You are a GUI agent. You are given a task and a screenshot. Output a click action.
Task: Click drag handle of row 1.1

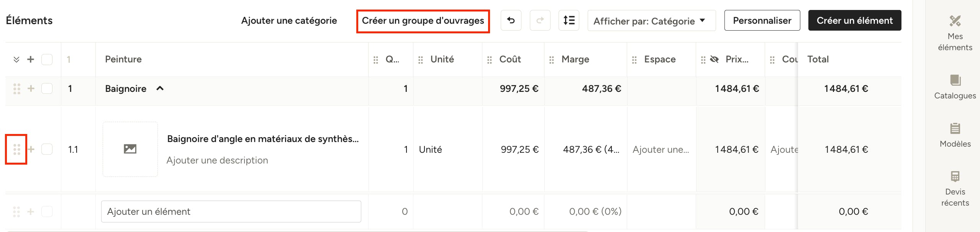pyautogui.click(x=16, y=149)
